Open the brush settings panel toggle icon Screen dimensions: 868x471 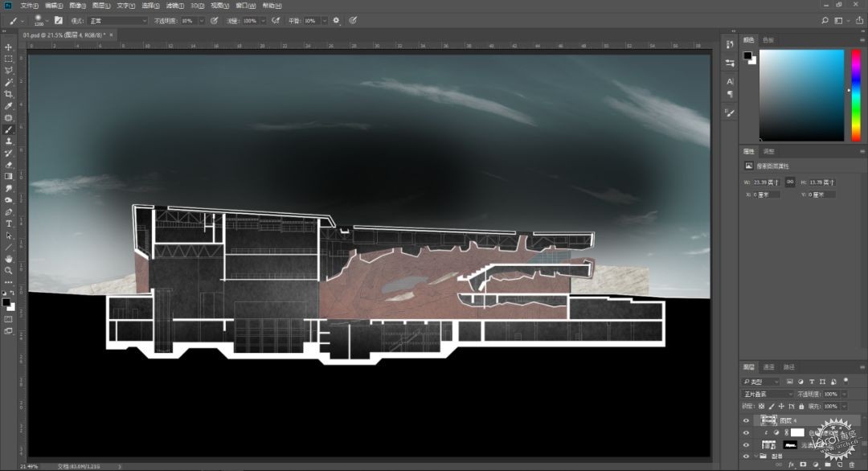[x=59, y=20]
